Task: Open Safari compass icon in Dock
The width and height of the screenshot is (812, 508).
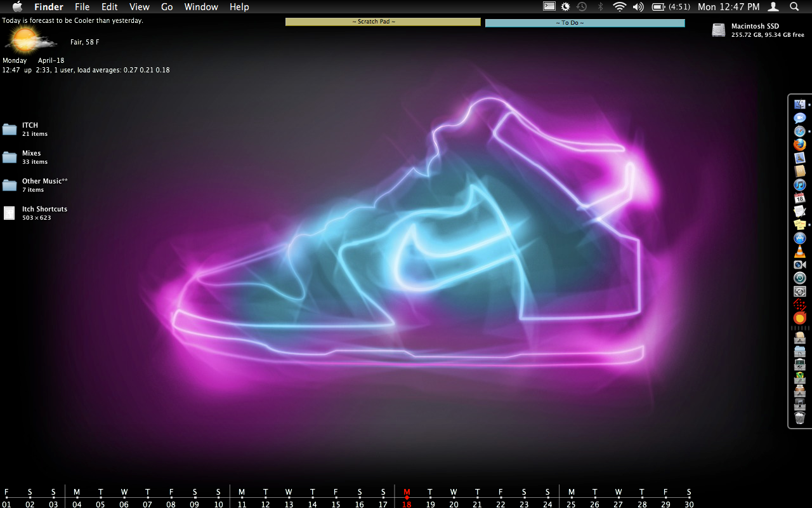Action: (x=799, y=131)
